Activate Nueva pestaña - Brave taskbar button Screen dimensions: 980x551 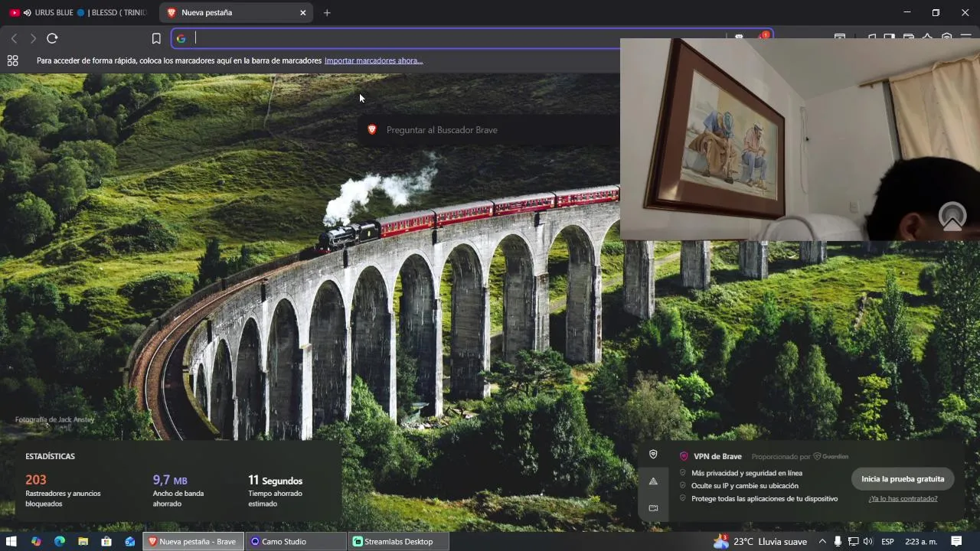tap(194, 541)
